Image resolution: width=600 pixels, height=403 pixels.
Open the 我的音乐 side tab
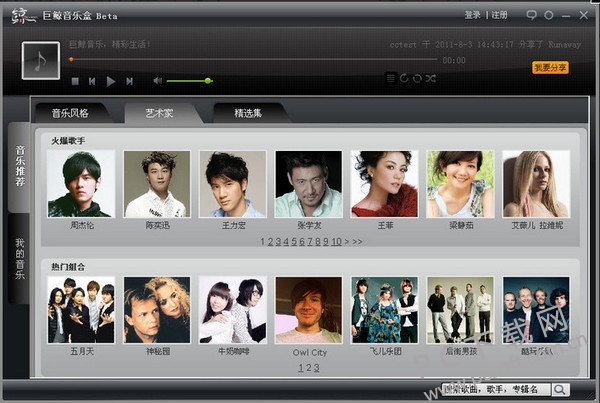coord(20,258)
